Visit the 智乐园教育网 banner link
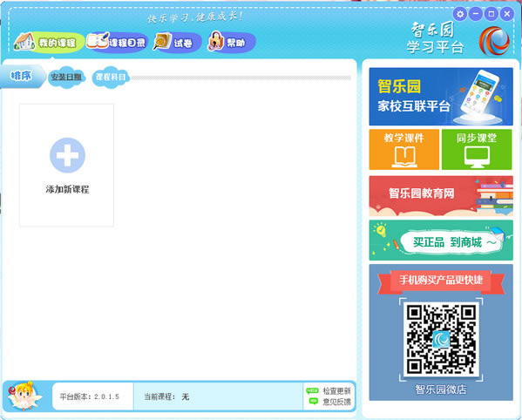 pyautogui.click(x=441, y=196)
